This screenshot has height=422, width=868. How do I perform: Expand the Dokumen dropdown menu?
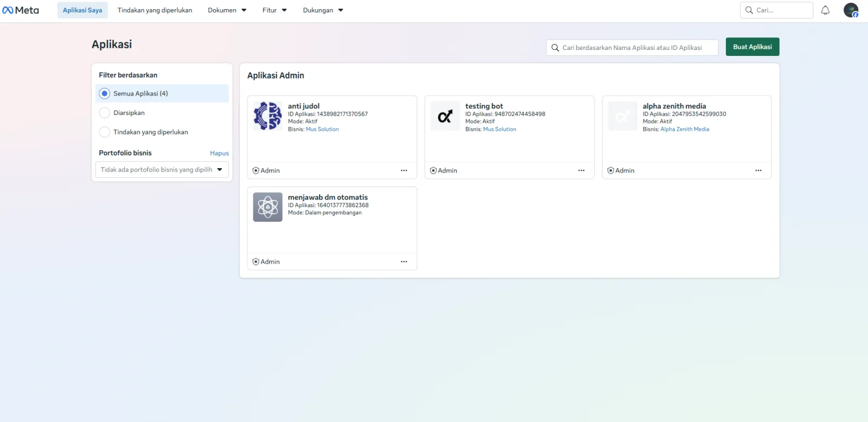[227, 10]
